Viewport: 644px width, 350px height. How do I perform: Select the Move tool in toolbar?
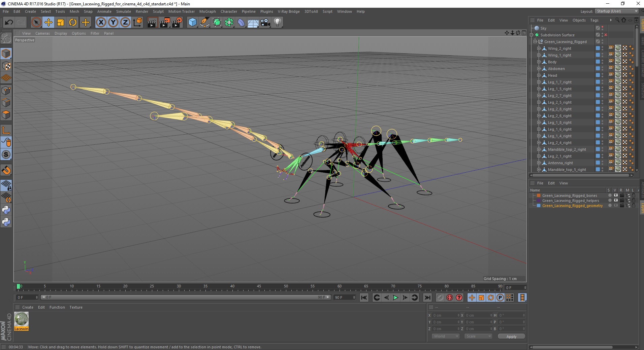[49, 23]
